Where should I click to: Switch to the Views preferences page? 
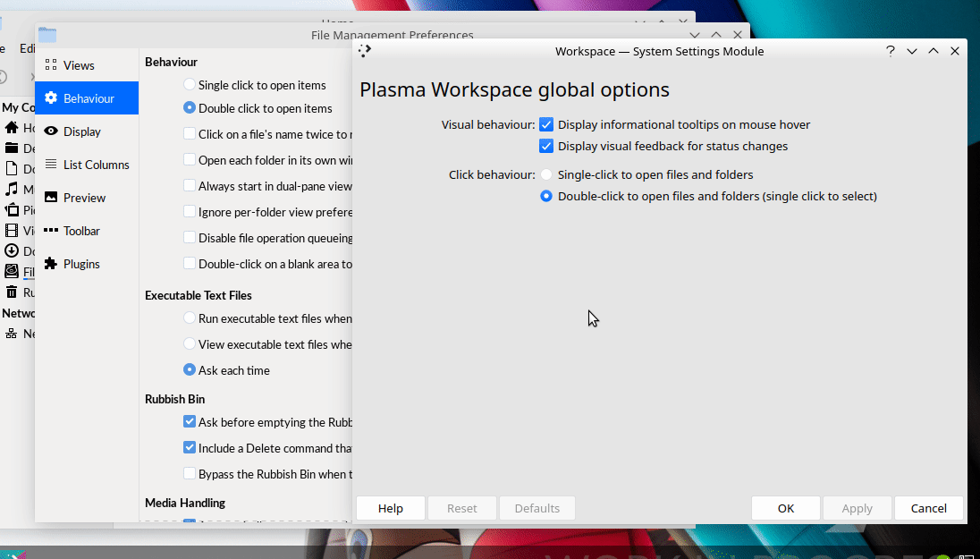click(x=87, y=65)
